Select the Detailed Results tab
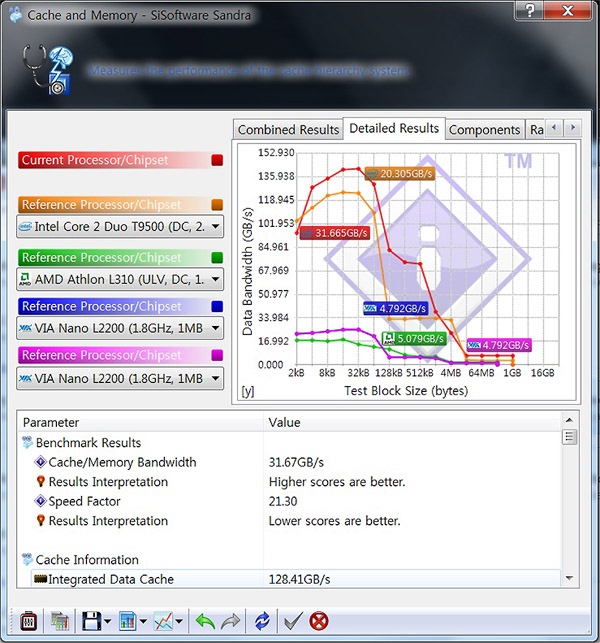The image size is (600, 643). [394, 128]
